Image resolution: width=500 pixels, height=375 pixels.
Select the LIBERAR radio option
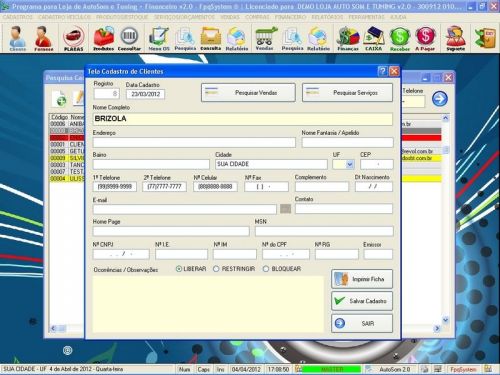[179, 269]
